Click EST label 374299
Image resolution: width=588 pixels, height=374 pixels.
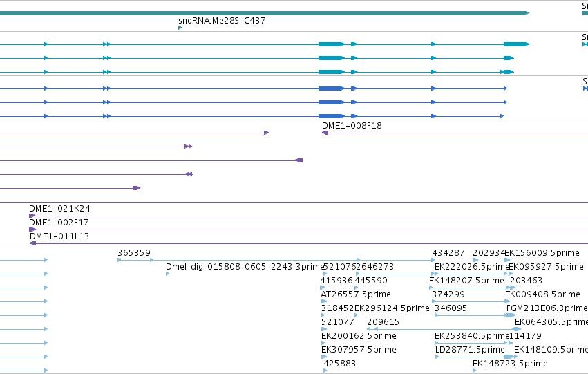coord(448,294)
